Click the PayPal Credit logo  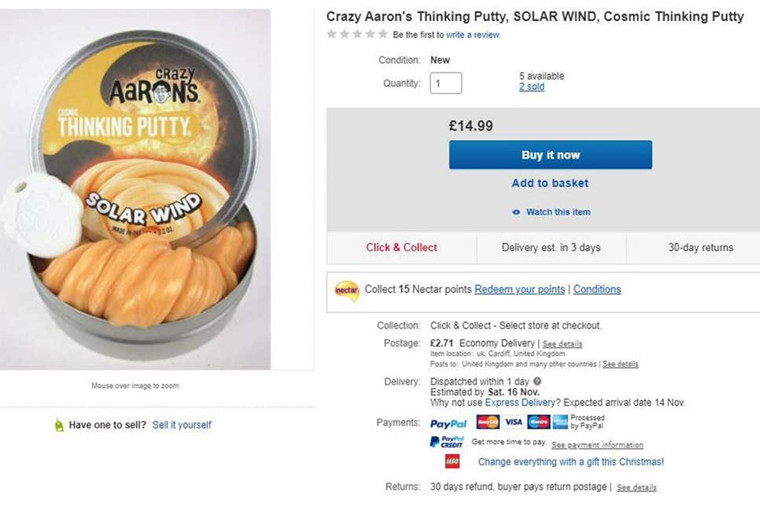click(446, 442)
